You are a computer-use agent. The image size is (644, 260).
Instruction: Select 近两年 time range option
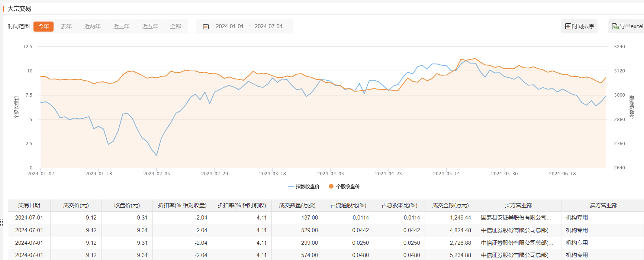[x=92, y=26]
